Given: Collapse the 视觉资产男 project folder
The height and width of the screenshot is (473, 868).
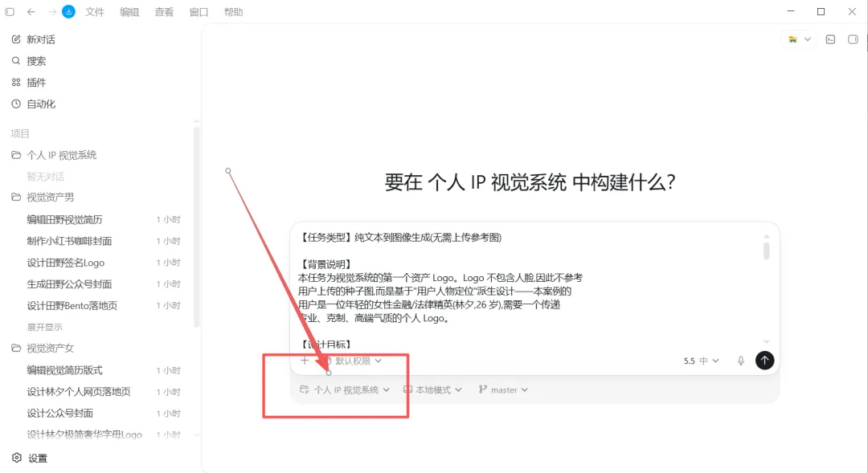Looking at the screenshot, I should click(16, 197).
